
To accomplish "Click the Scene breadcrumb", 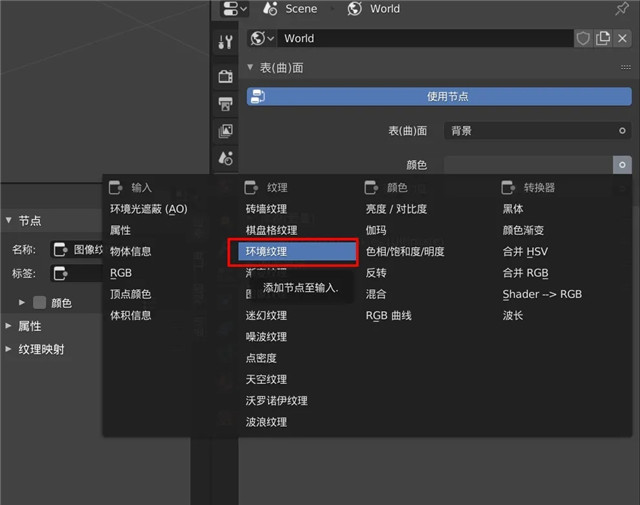I will point(291,9).
